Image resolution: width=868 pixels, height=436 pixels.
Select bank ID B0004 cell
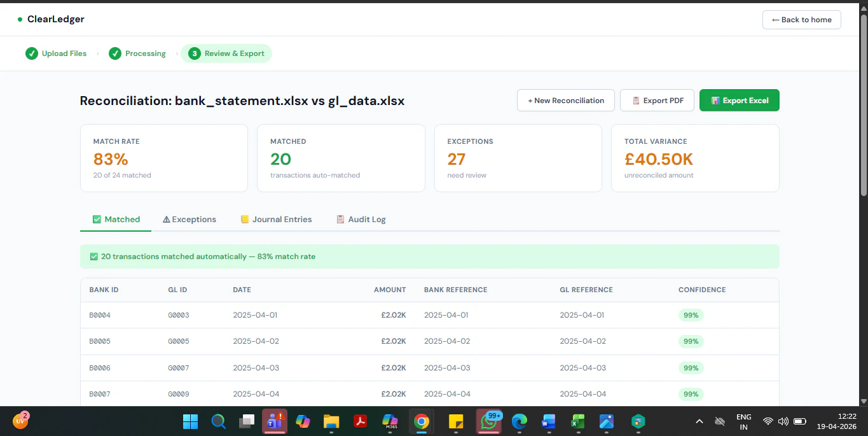pyautogui.click(x=100, y=315)
